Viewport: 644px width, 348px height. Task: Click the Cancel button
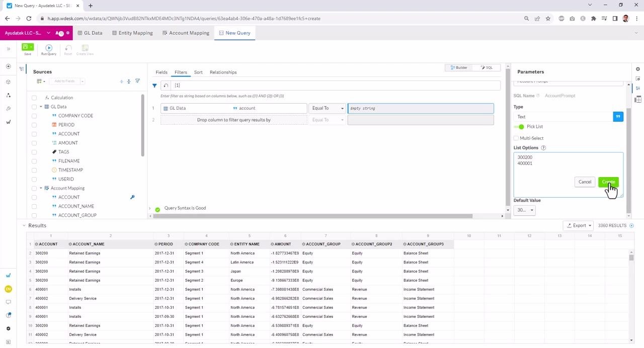click(585, 182)
